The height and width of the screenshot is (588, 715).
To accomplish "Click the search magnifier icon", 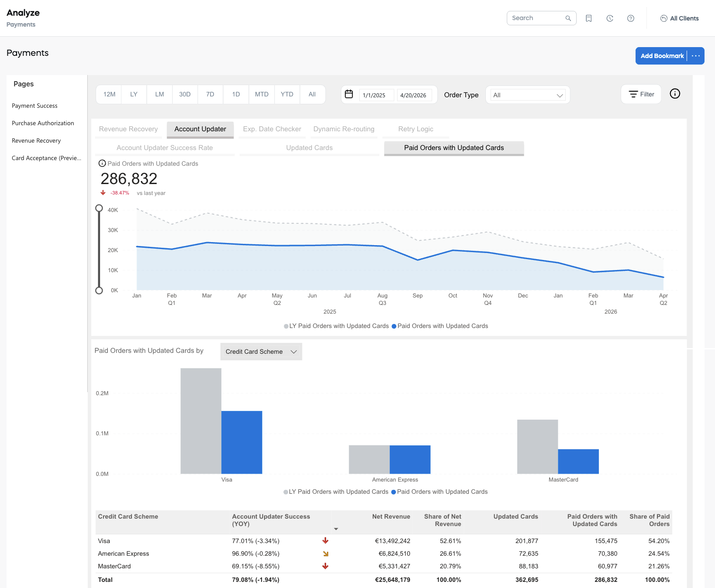I will click(x=568, y=18).
